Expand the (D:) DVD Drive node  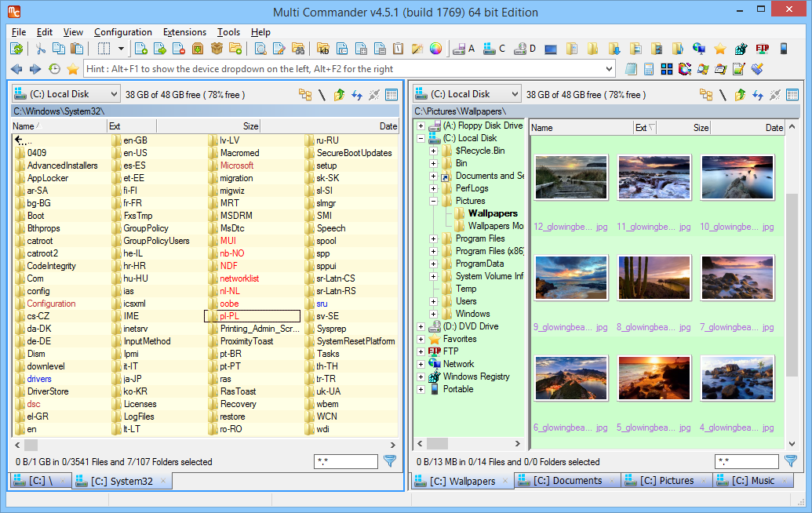click(421, 326)
